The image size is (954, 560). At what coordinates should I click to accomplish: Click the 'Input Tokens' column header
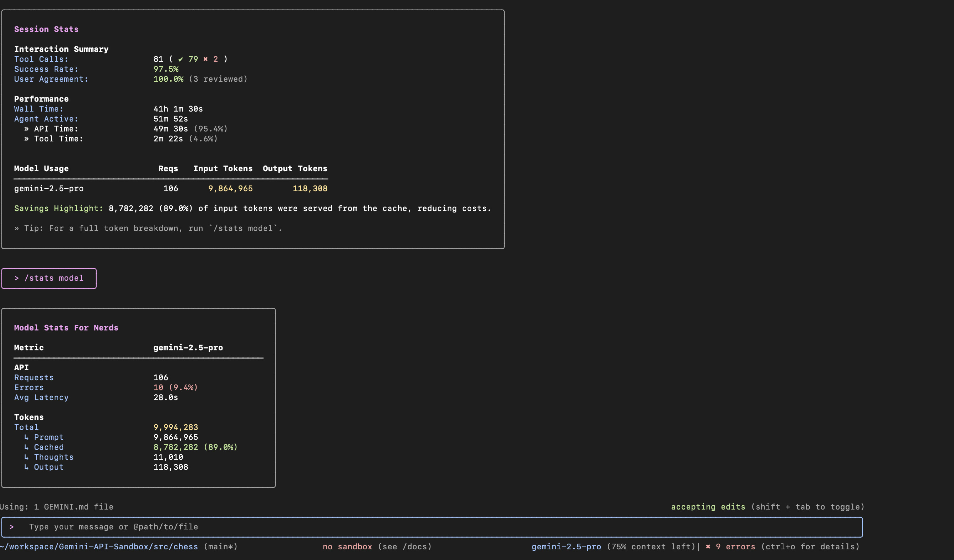click(223, 169)
